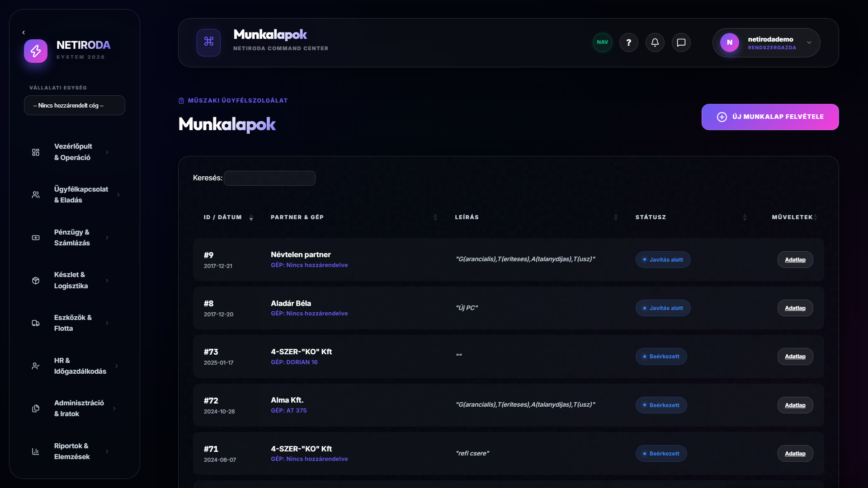Screen dimensions: 868x488
Task: Click Beérkezett status of #73
Action: (x=661, y=357)
